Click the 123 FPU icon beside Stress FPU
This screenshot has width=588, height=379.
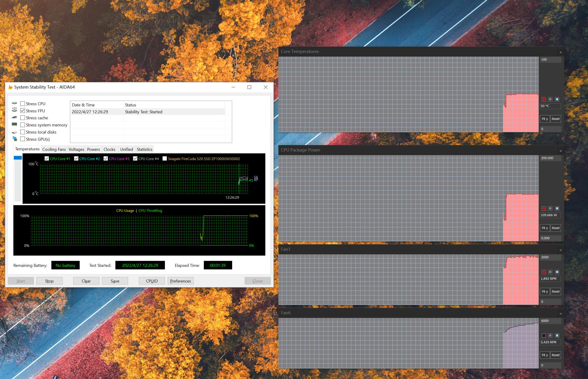point(14,110)
